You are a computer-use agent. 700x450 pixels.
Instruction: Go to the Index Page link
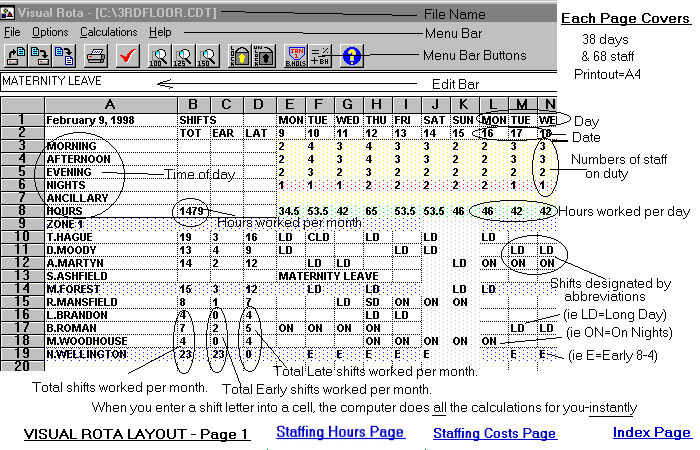[651, 432]
